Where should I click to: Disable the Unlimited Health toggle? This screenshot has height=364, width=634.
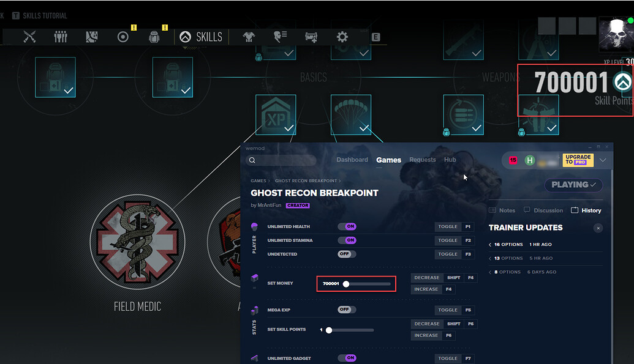(x=347, y=226)
